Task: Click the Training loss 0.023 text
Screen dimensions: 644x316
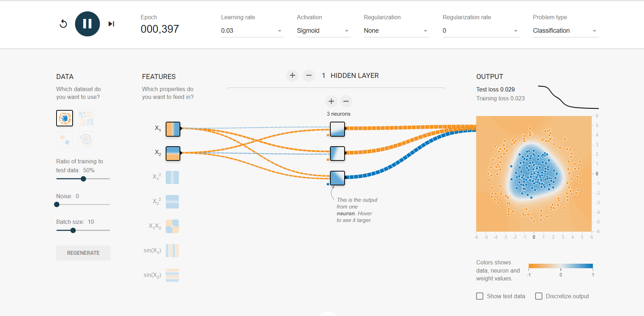Action: [x=500, y=98]
